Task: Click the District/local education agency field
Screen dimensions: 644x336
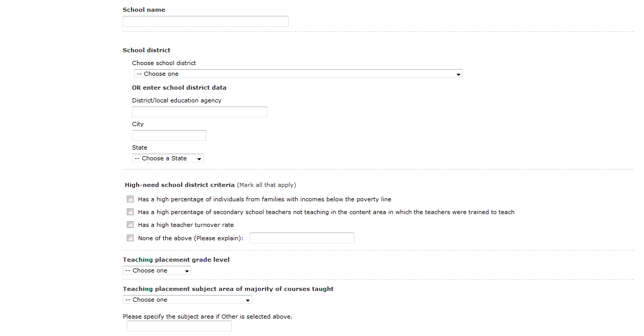Action: [199, 112]
